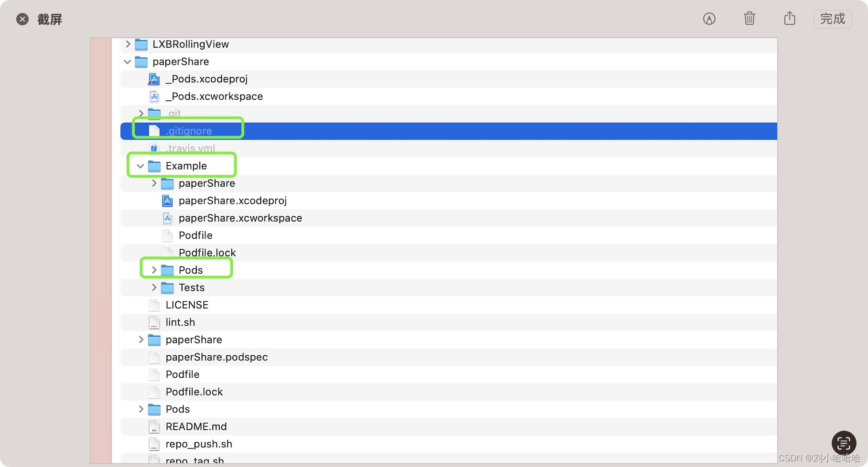Expand the .git folder
Viewport: 868px width, 467px height.
click(141, 114)
